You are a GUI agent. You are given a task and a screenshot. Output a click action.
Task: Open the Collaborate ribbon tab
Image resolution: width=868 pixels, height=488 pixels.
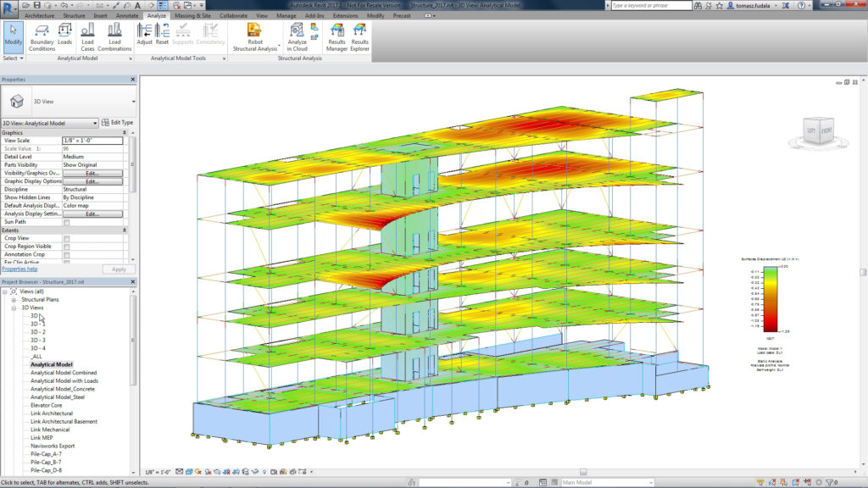click(233, 15)
